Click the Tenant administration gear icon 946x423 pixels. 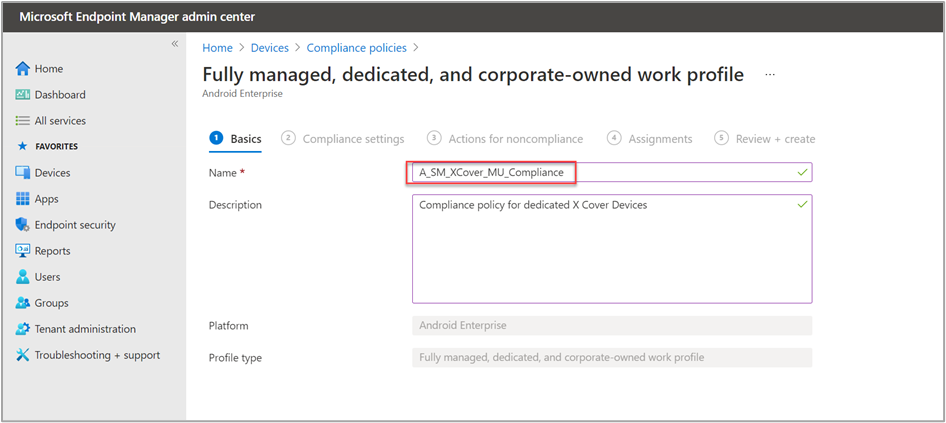point(22,329)
